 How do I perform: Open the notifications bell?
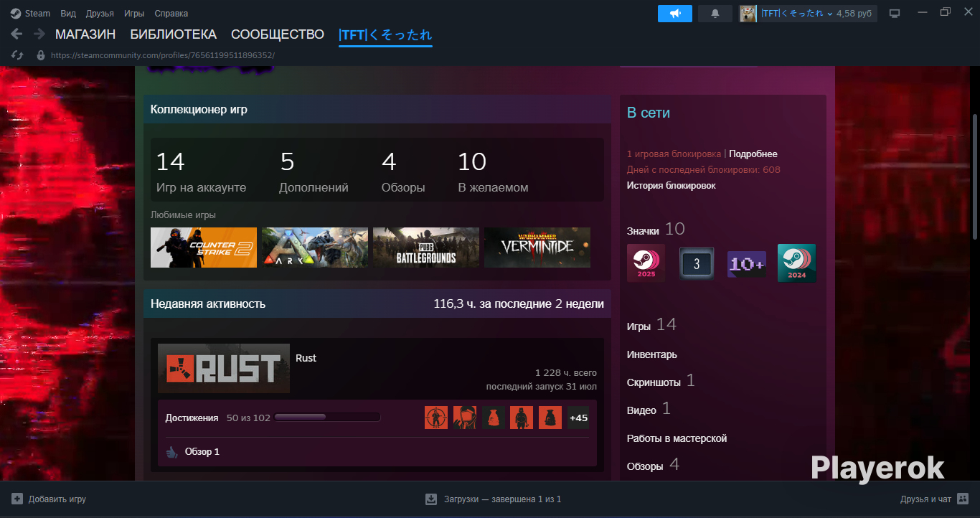pos(715,14)
